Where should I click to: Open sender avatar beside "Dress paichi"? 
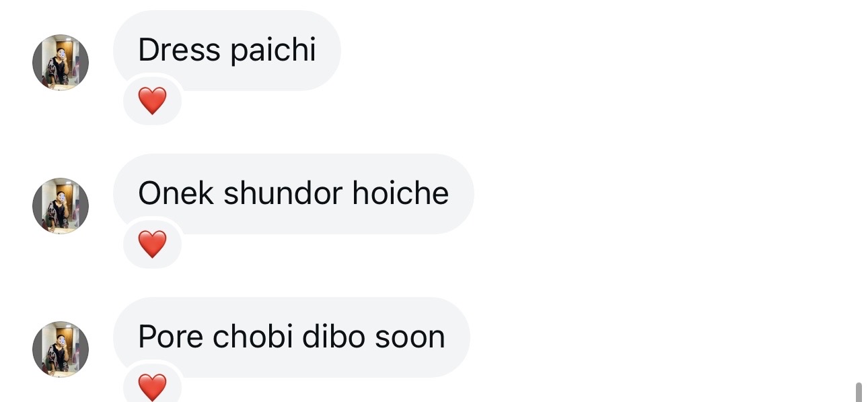(x=61, y=63)
